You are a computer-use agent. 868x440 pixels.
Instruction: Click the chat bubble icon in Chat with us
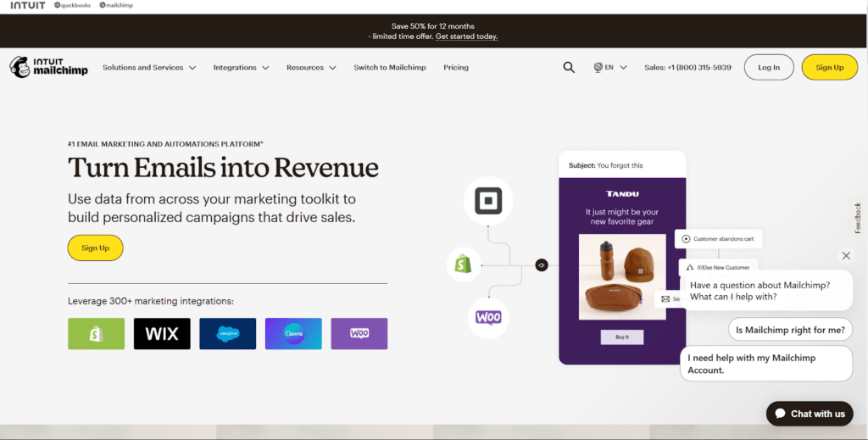780,414
